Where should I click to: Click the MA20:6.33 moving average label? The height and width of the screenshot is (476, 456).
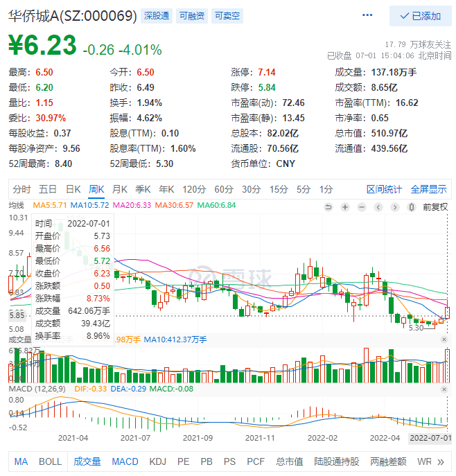132,206
